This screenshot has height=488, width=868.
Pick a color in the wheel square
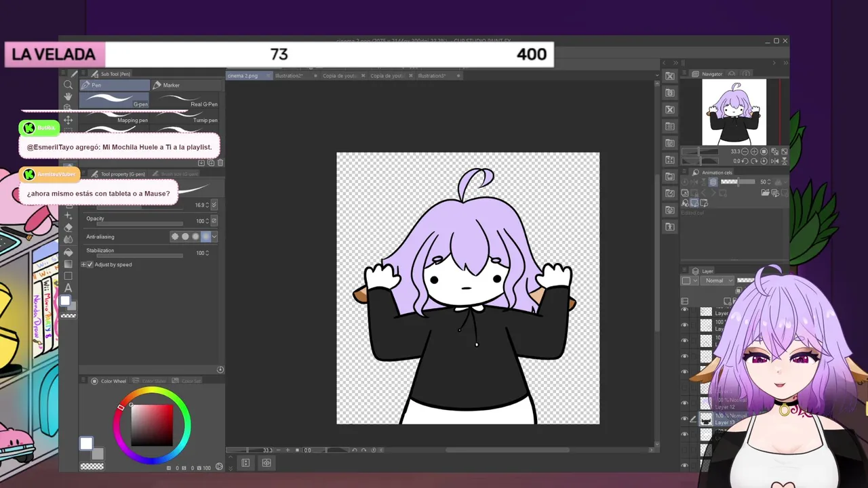[152, 426]
